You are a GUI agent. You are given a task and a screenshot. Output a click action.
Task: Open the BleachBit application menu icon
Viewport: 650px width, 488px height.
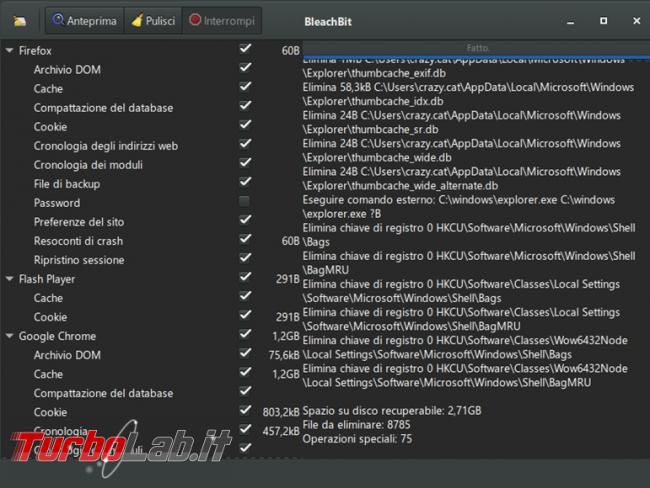(19, 21)
